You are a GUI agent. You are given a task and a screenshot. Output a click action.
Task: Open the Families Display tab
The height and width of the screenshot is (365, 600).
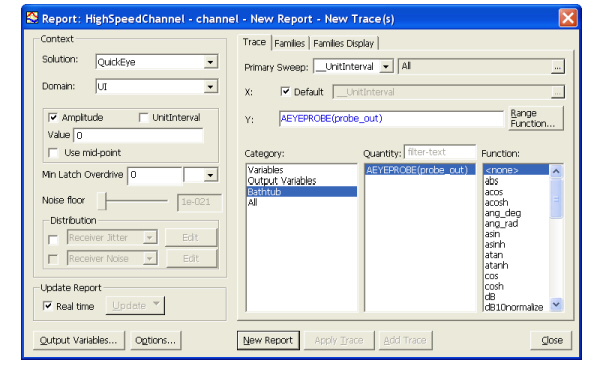click(x=343, y=43)
